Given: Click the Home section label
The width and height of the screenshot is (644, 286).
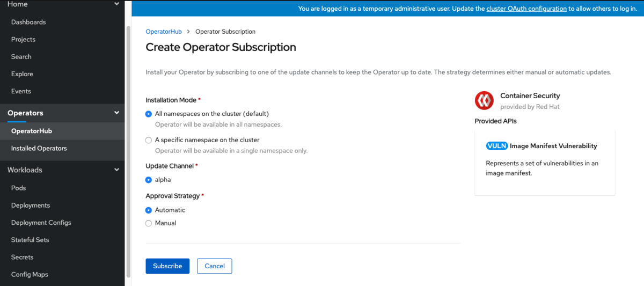Looking at the screenshot, I should coord(18,4).
